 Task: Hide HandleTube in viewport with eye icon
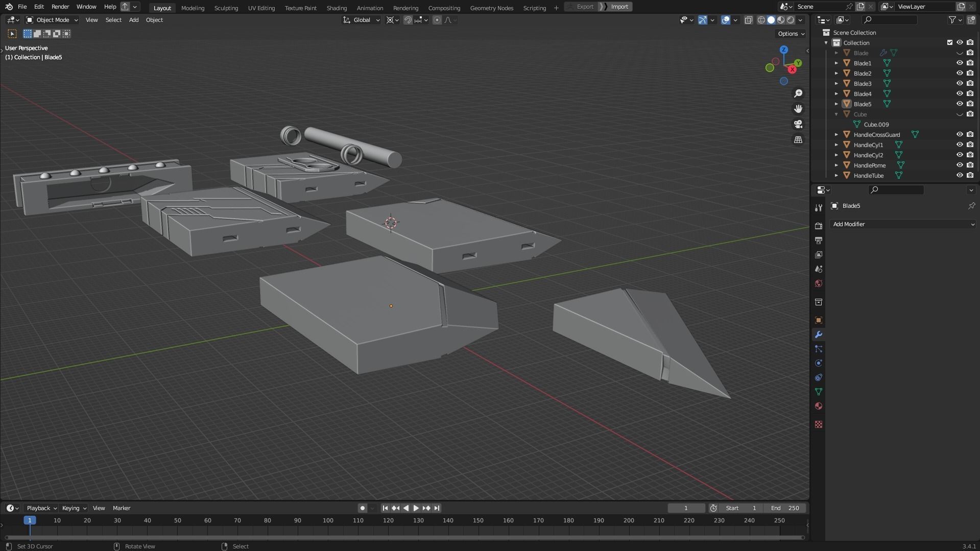[x=960, y=175]
